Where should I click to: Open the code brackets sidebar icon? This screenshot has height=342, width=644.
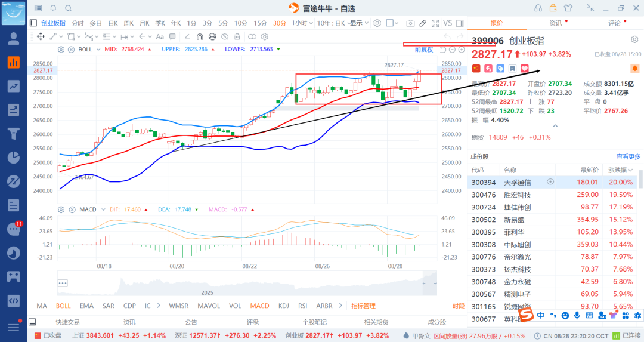14,300
